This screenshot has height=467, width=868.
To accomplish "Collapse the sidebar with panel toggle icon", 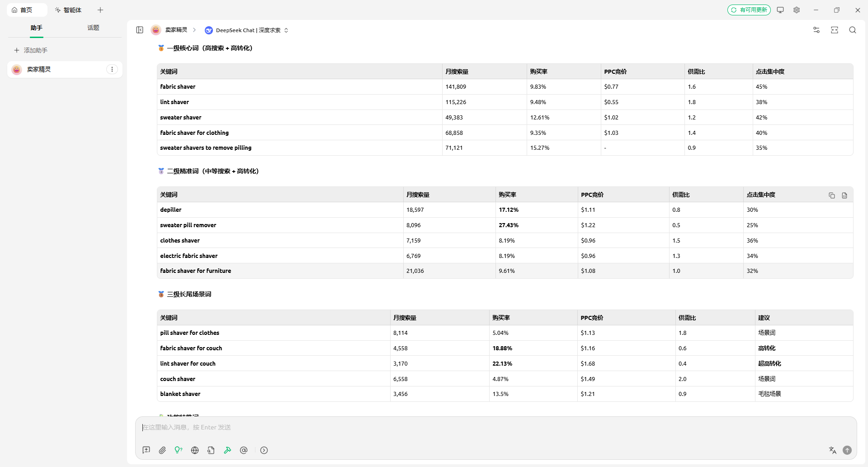I will pyautogui.click(x=140, y=30).
